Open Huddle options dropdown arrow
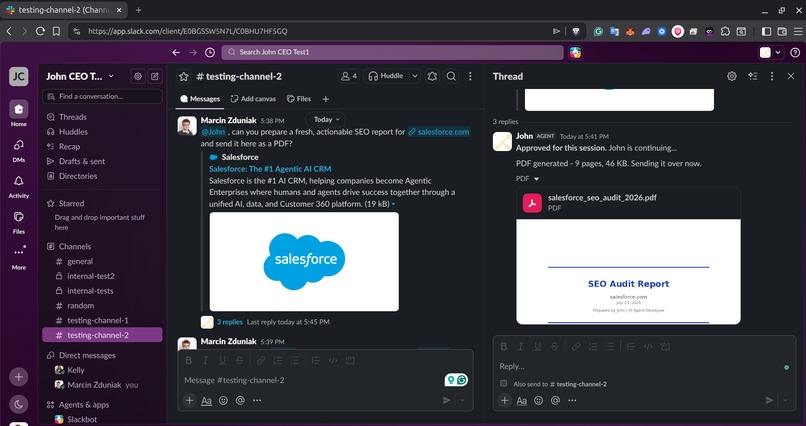Image resolution: width=806 pixels, height=426 pixels. coord(415,76)
